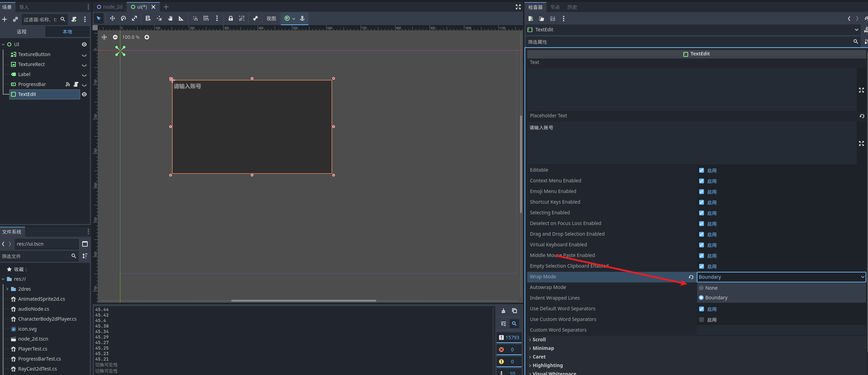
Task: Toggle grid snapping icon
Action: 206,19
